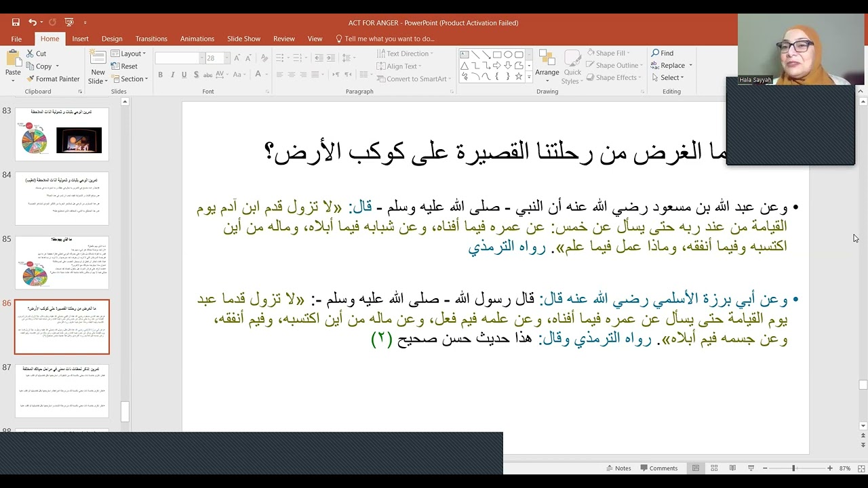Increase the font size
The width and height of the screenshot is (868, 488).
pyautogui.click(x=237, y=58)
